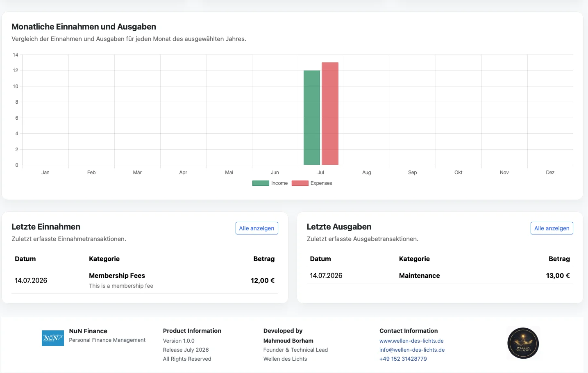Click the Income legend label text
The height and width of the screenshot is (373, 588).
click(279, 183)
